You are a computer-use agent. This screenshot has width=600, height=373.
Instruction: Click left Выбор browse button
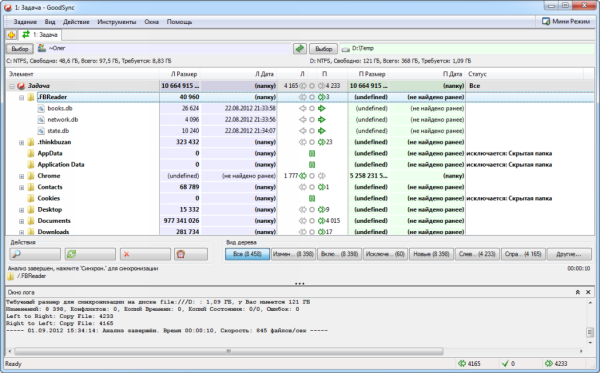(x=20, y=49)
